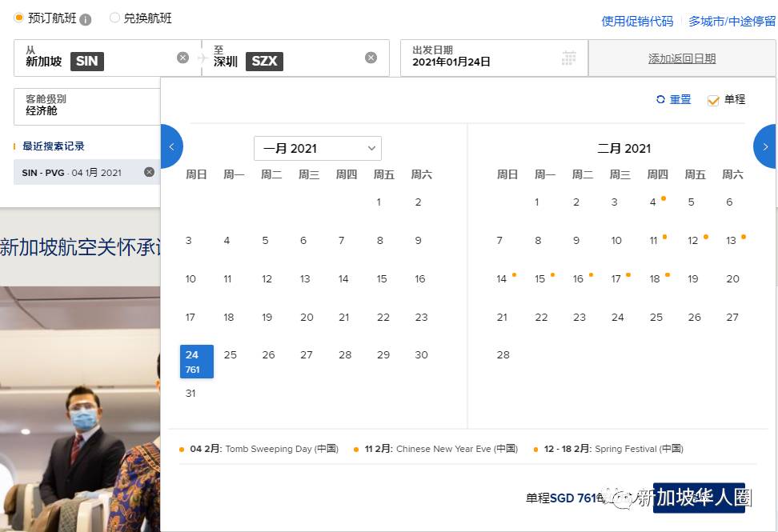Click the 重置 reset icon

(660, 100)
